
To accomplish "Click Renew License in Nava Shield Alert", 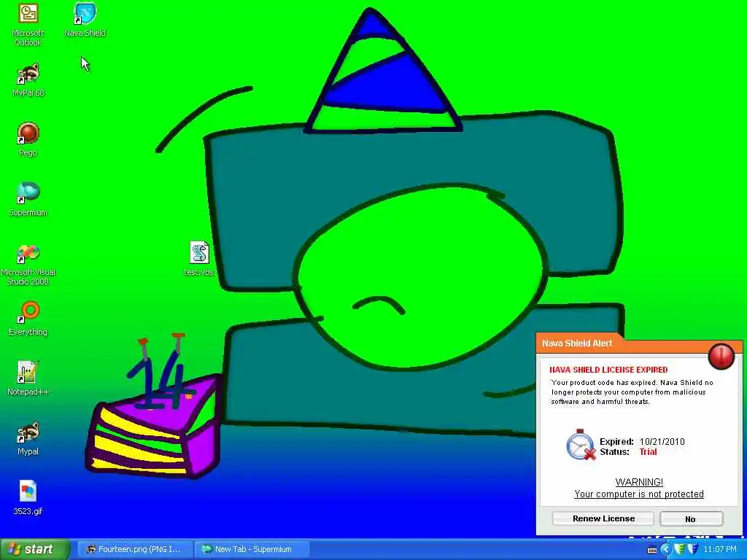I will (x=603, y=518).
